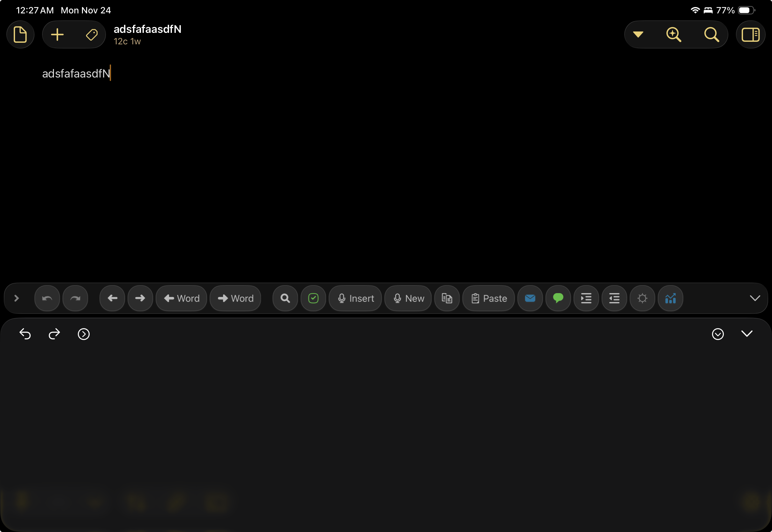Screen dimensions: 772x532
Task: Tap the blue mail action icon
Action: tap(530, 298)
